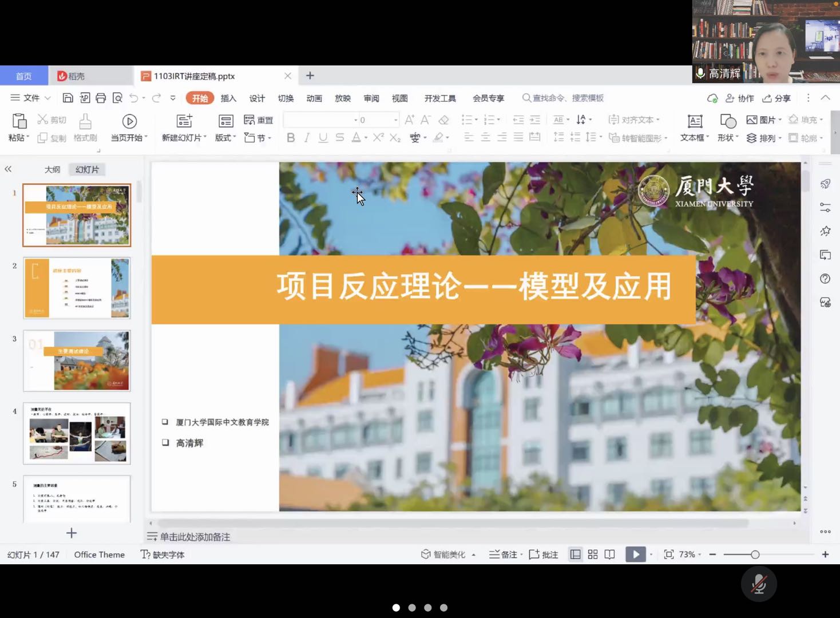
Task: Click the 分享 share button
Action: point(776,98)
